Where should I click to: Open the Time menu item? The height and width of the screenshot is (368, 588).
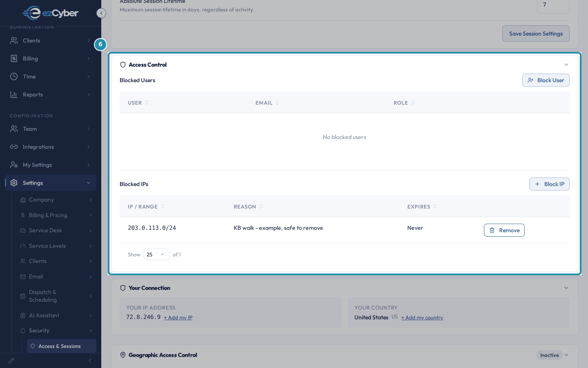51,76
